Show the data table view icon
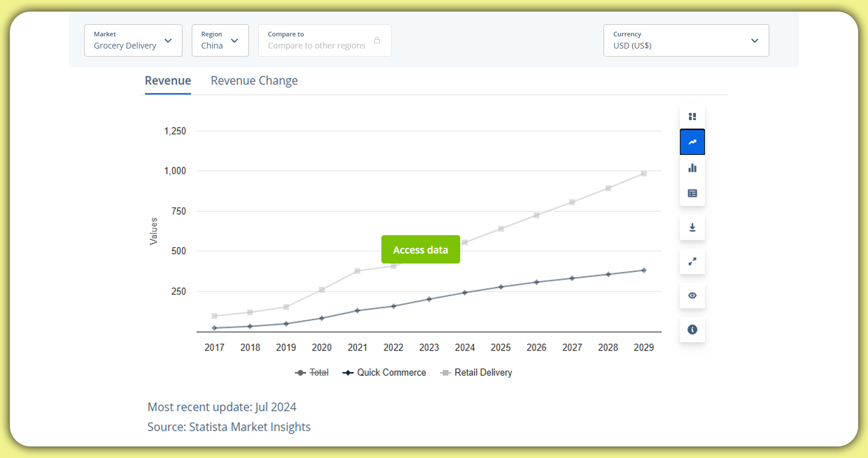The width and height of the screenshot is (868, 458). pyautogui.click(x=692, y=193)
